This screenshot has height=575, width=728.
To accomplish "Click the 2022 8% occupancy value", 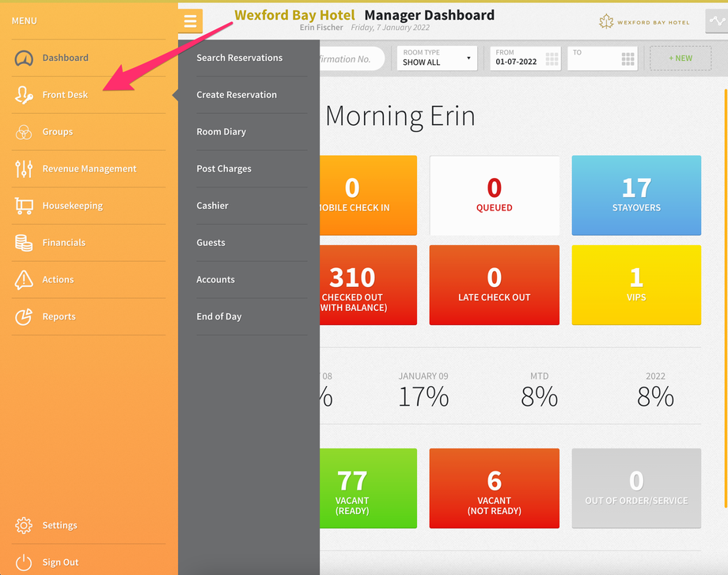I will coord(655,397).
